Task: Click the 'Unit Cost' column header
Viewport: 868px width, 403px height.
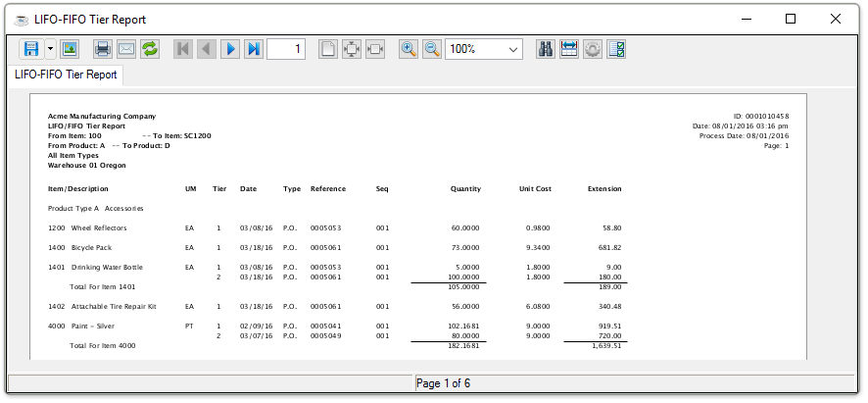Action: tap(535, 189)
